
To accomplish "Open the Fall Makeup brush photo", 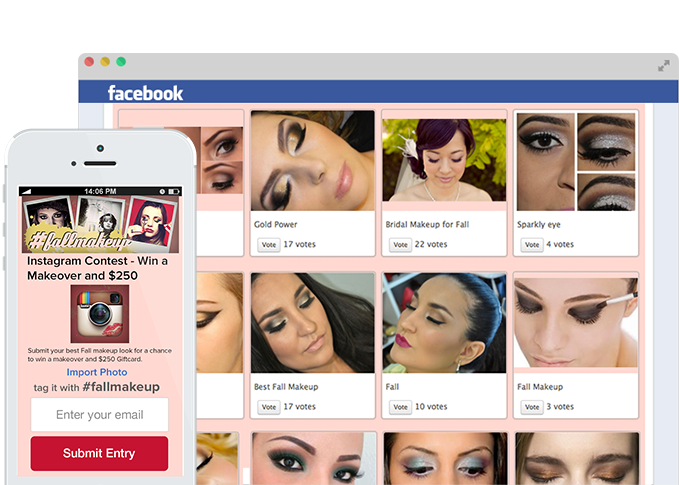I will coord(576,323).
